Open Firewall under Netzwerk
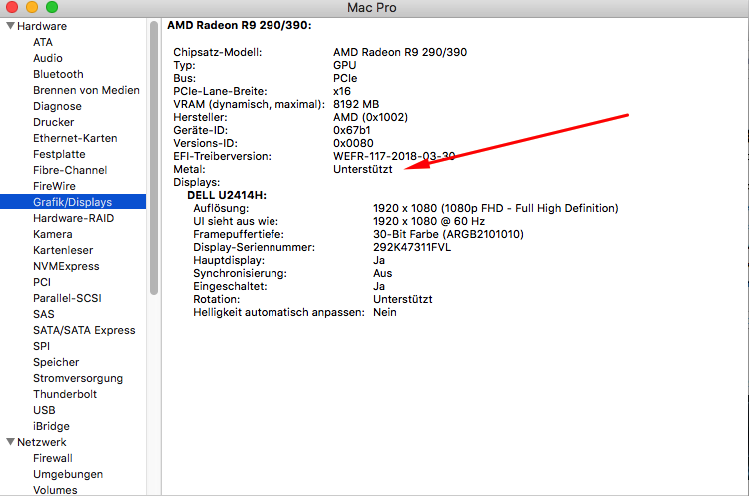Viewport: 749px width, 496px height. [53, 458]
